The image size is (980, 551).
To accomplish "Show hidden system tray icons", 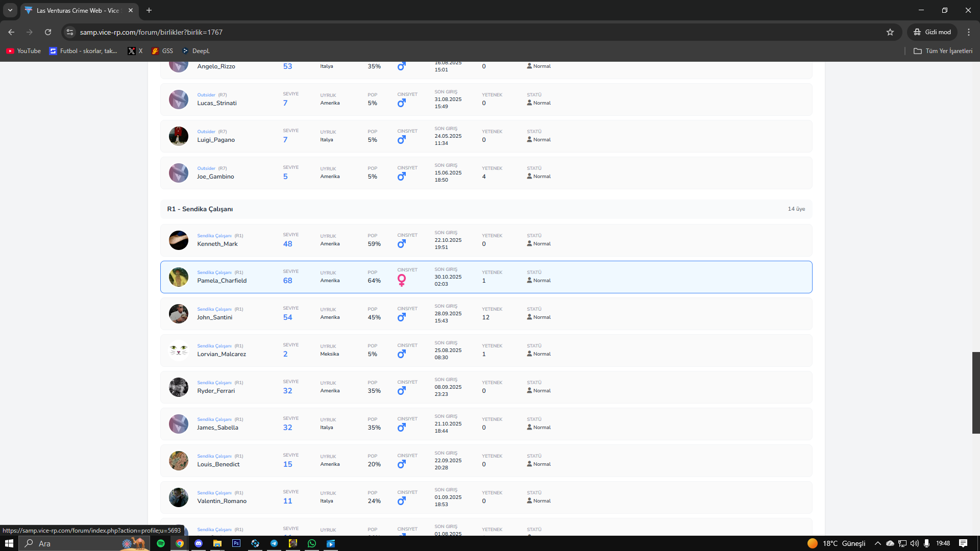I will click(x=877, y=543).
